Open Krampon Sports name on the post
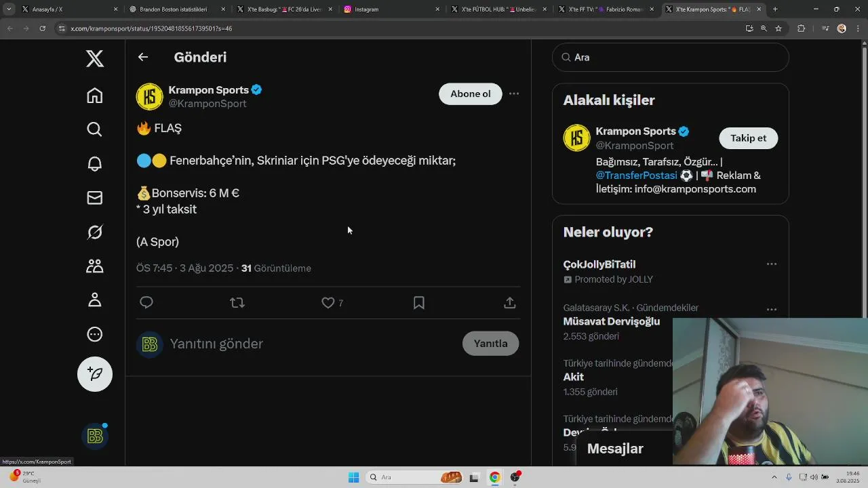868x488 pixels. [209, 90]
